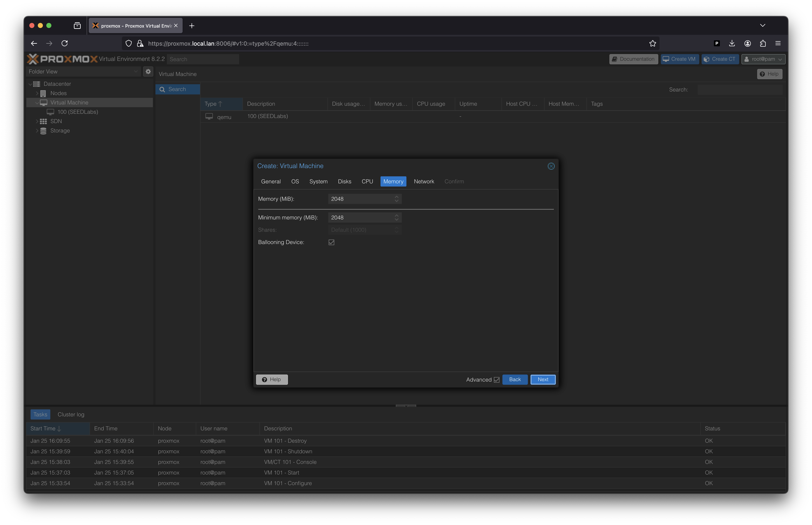The width and height of the screenshot is (812, 525).
Task: Toggle the Advanced checkbox
Action: (496, 380)
